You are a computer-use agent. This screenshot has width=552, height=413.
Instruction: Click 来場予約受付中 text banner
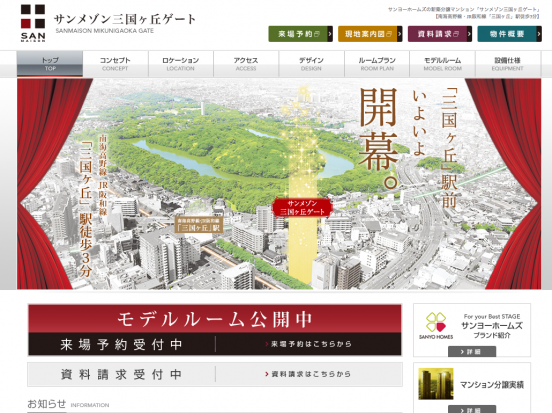pyautogui.click(x=121, y=344)
